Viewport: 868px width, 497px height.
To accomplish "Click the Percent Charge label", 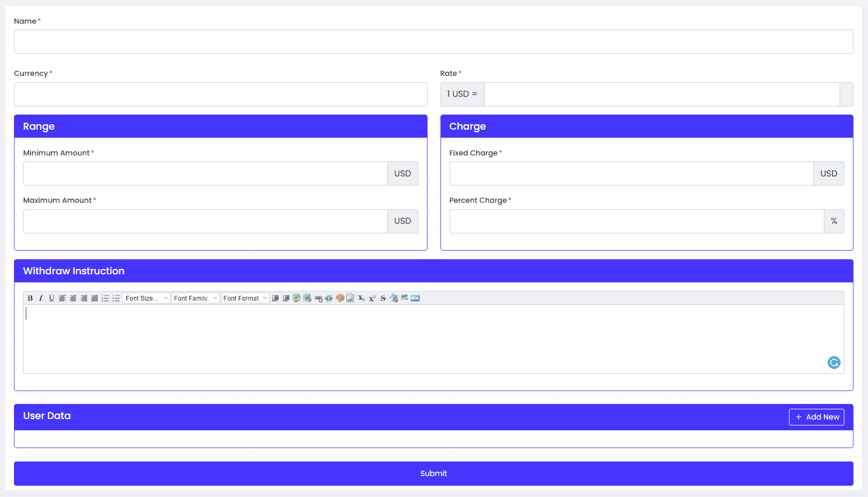I will pos(478,200).
